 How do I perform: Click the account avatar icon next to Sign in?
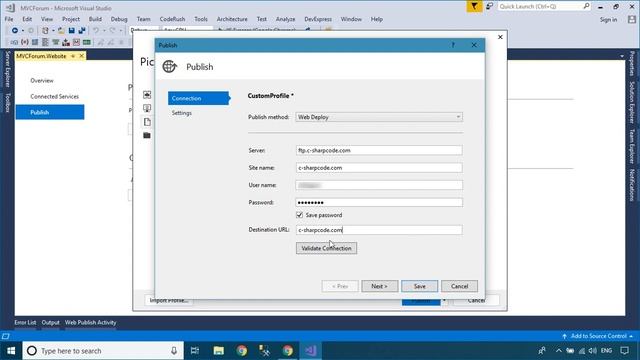click(x=632, y=19)
